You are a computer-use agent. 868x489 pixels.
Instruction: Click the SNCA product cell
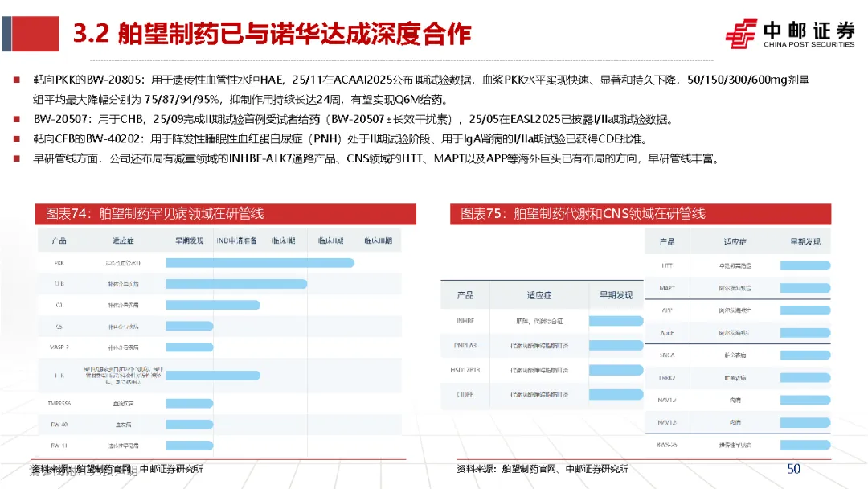tap(667, 355)
